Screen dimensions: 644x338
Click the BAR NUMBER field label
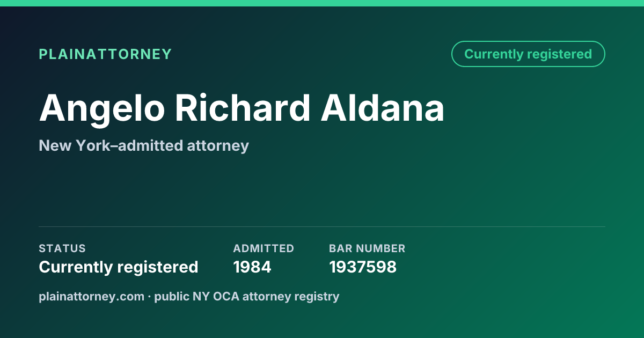367,248
